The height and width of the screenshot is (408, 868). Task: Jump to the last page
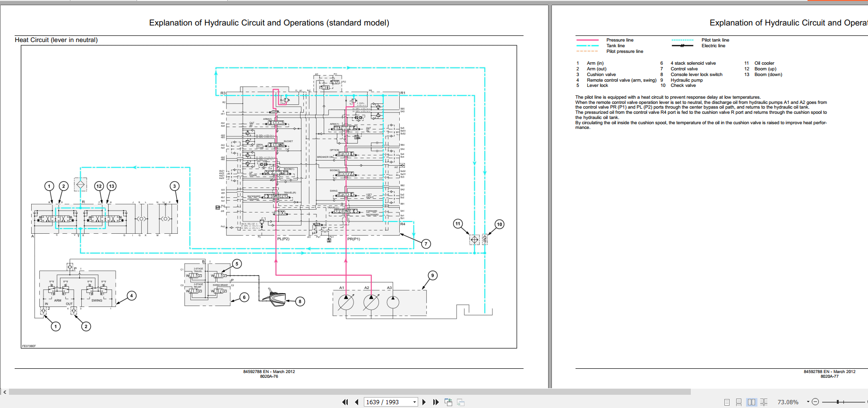point(436,402)
